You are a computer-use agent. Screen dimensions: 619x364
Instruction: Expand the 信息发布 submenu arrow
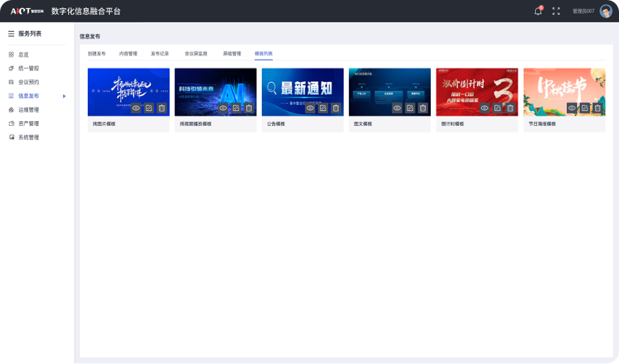pos(64,96)
